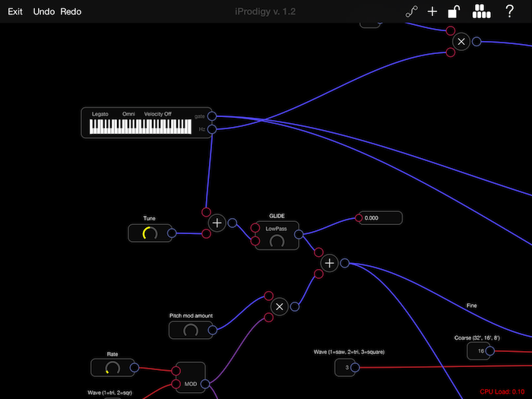Viewport: 532px width, 399px height.
Task: Select output port of Tune adder
Action: click(233, 223)
